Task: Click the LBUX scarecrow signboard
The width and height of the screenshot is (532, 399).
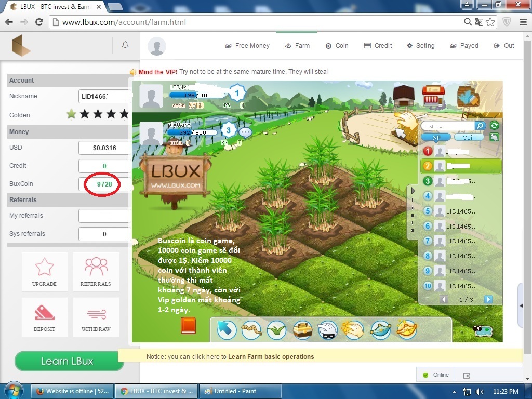Action: coord(176,176)
